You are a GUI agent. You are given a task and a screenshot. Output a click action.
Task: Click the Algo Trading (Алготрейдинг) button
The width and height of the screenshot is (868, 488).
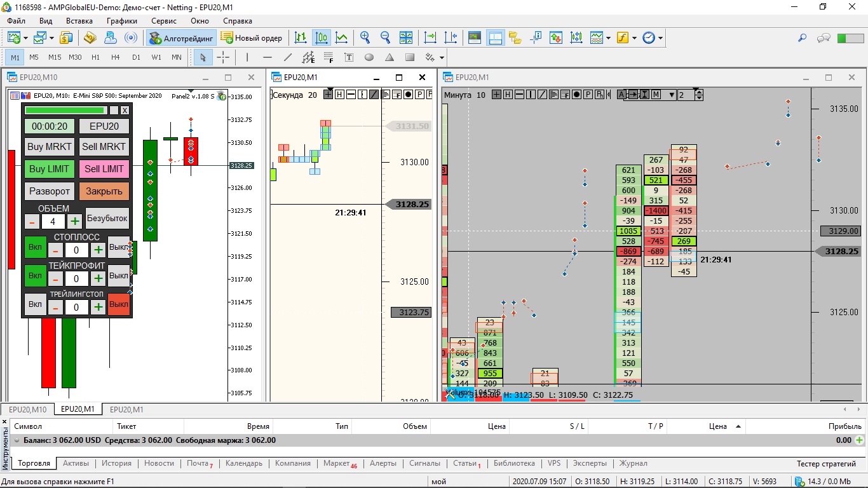182,38
